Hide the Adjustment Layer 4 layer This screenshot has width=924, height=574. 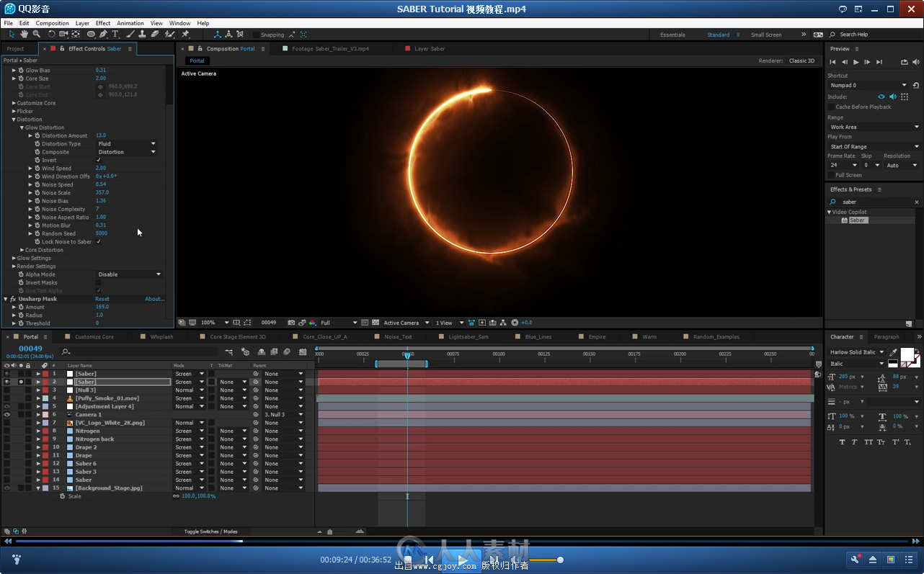pos(6,406)
